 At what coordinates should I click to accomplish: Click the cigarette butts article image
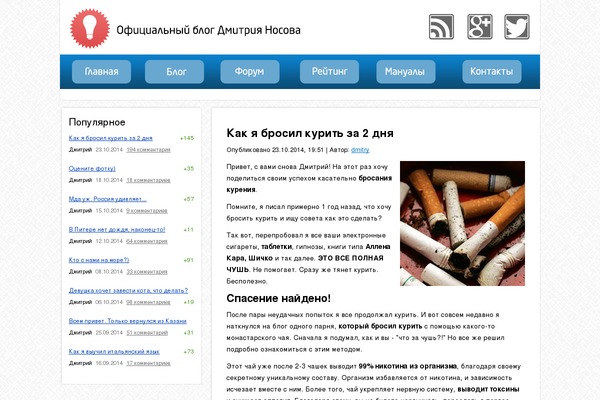462,223
